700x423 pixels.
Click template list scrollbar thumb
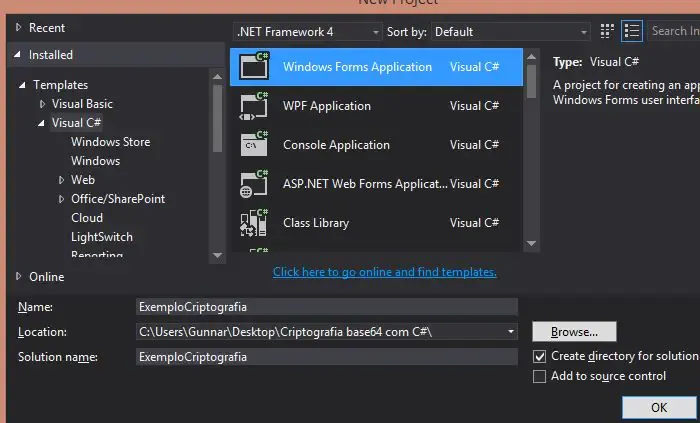coord(531,81)
